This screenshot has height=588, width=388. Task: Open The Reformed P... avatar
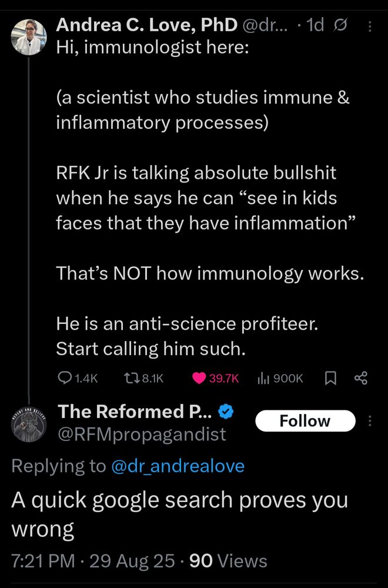[28, 423]
